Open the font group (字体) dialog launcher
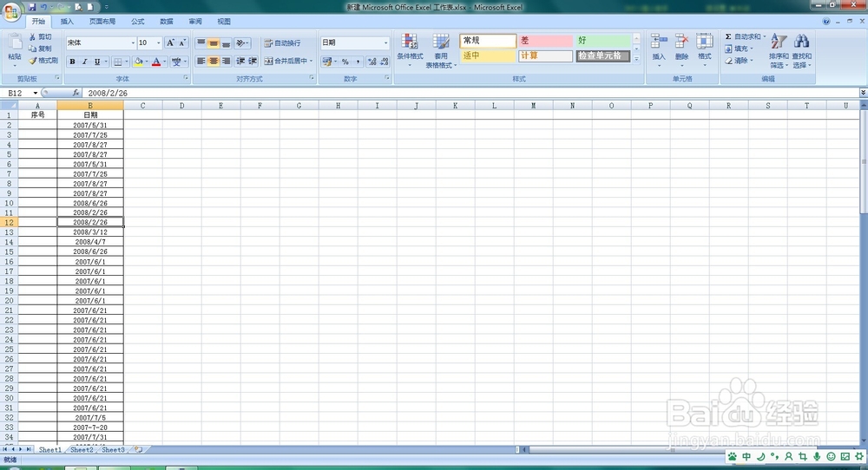The height and width of the screenshot is (470, 868). pos(186,78)
